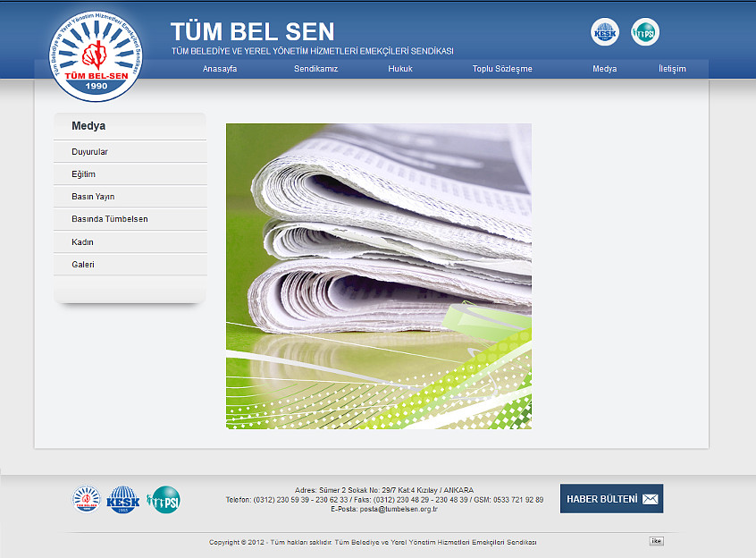Open Medya in the top navigation bar

point(605,69)
